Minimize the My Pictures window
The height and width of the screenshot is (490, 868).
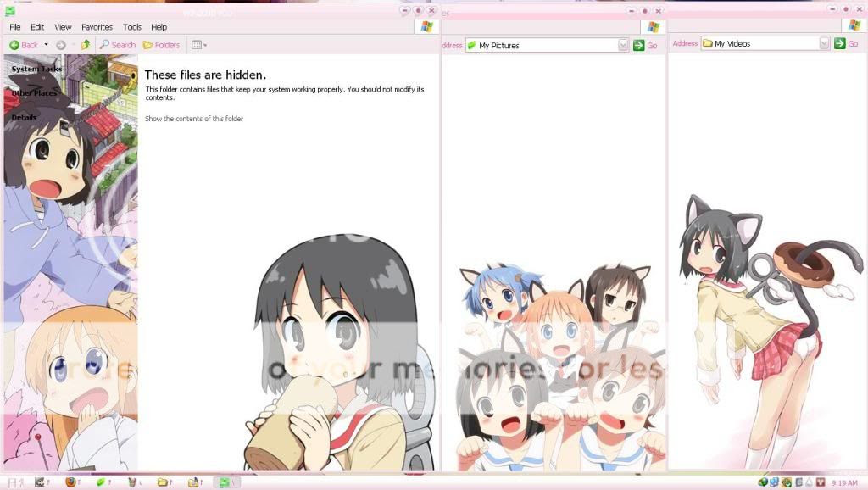click(632, 10)
